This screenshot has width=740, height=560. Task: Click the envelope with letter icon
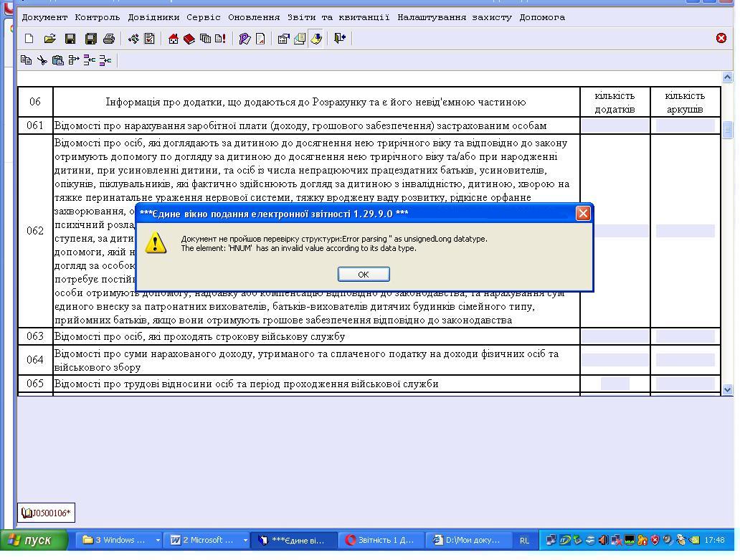click(300, 39)
